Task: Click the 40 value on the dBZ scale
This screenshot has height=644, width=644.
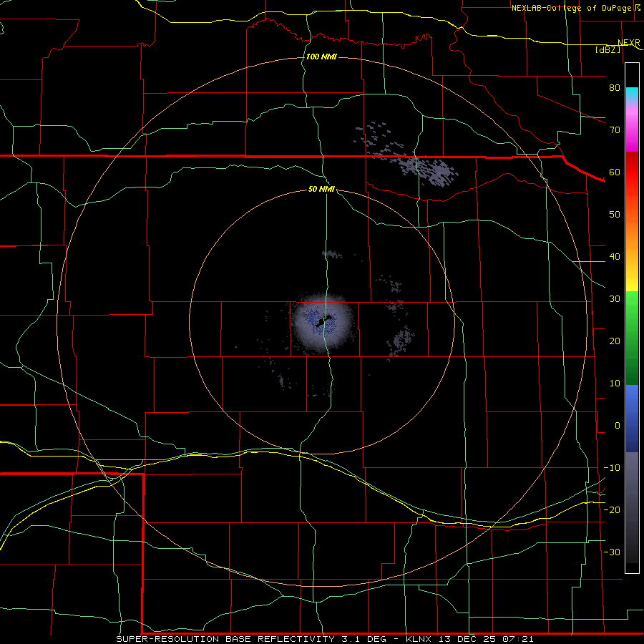Action: tap(615, 257)
